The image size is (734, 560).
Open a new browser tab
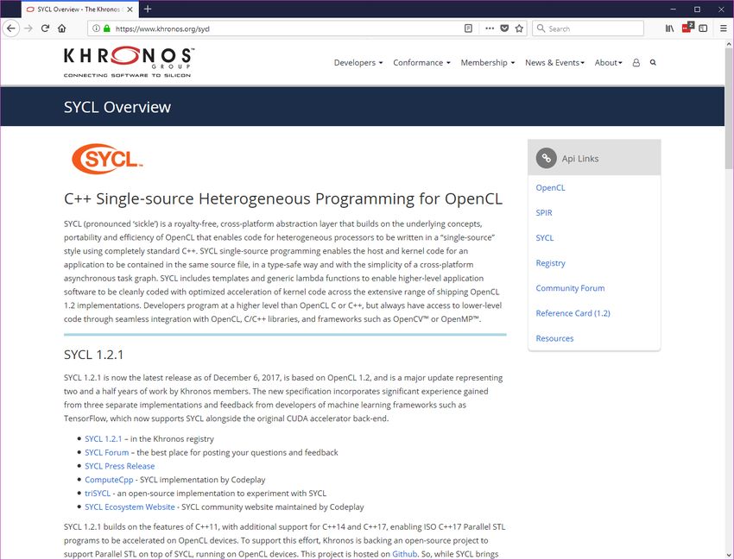(148, 9)
